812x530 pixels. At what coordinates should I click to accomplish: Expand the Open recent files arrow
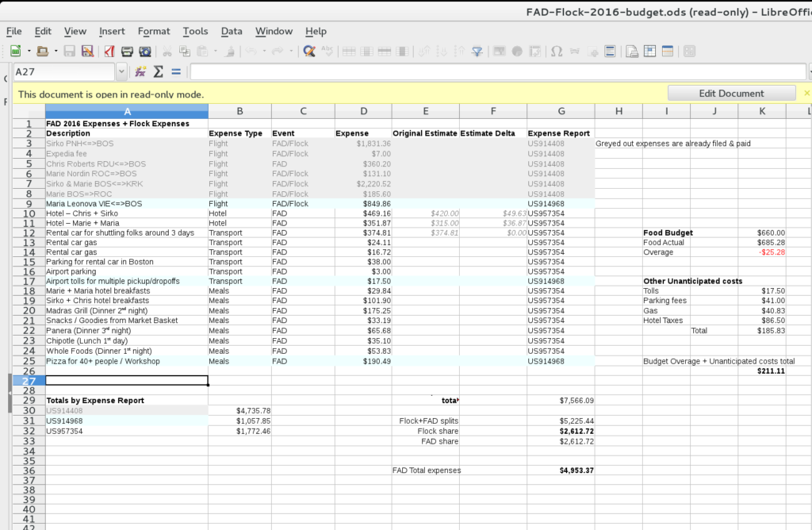[56, 52]
